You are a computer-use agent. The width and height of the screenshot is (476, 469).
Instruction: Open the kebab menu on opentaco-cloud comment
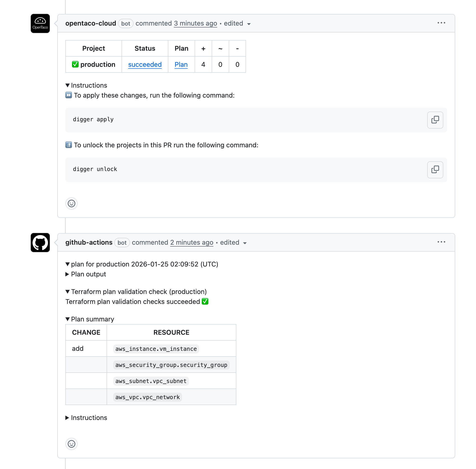click(441, 23)
